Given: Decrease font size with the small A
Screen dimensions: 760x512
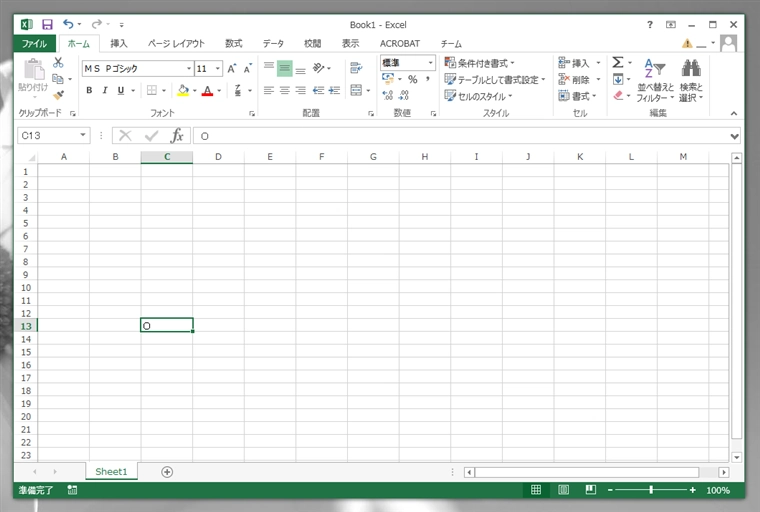Looking at the screenshot, I should [248, 68].
